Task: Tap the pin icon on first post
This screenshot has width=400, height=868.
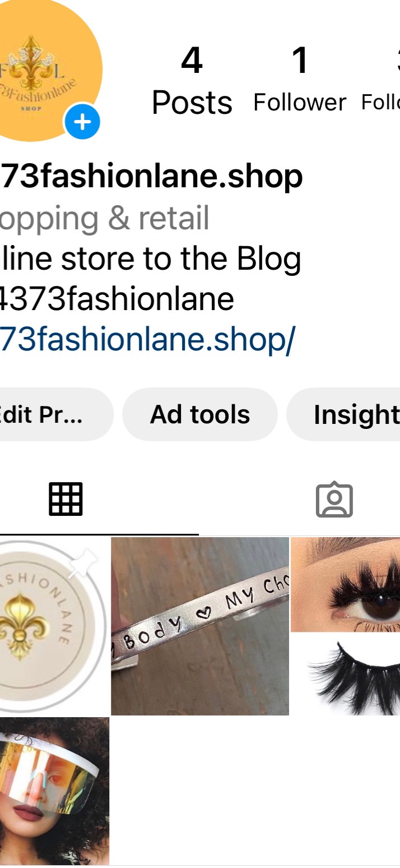Action: coord(83,564)
